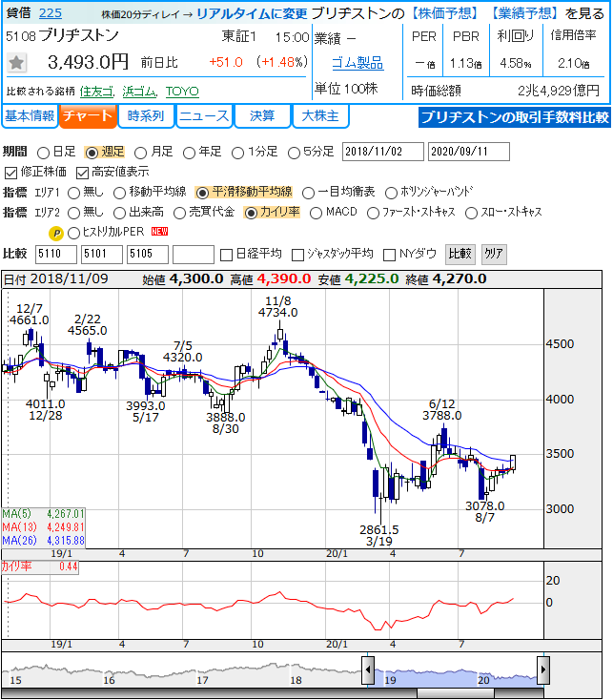Open the 決算 tab

pyautogui.click(x=262, y=116)
